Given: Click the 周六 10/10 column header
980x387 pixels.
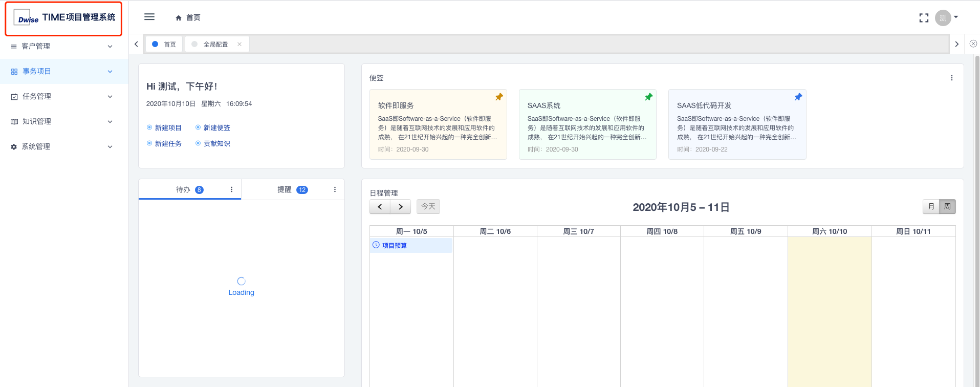Looking at the screenshot, I should (830, 231).
